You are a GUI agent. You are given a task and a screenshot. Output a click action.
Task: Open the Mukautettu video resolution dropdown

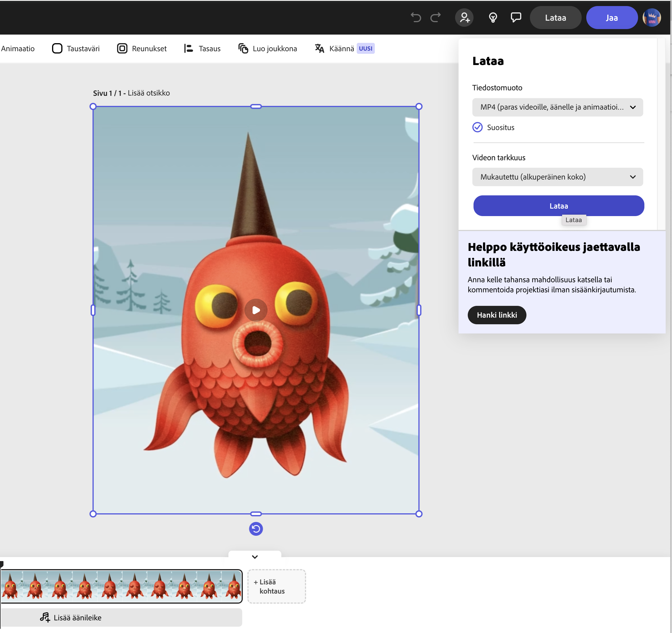558,177
